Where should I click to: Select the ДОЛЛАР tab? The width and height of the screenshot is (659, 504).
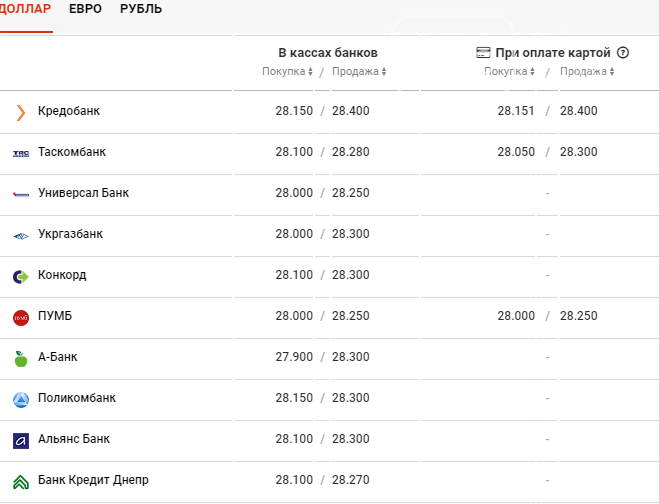24,10
